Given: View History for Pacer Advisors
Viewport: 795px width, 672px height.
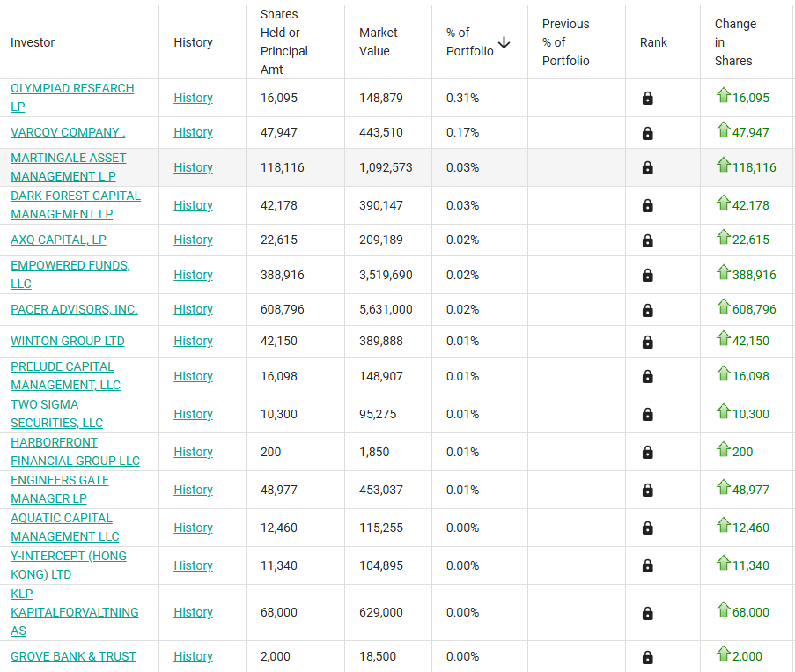Looking at the screenshot, I should pos(193,309).
